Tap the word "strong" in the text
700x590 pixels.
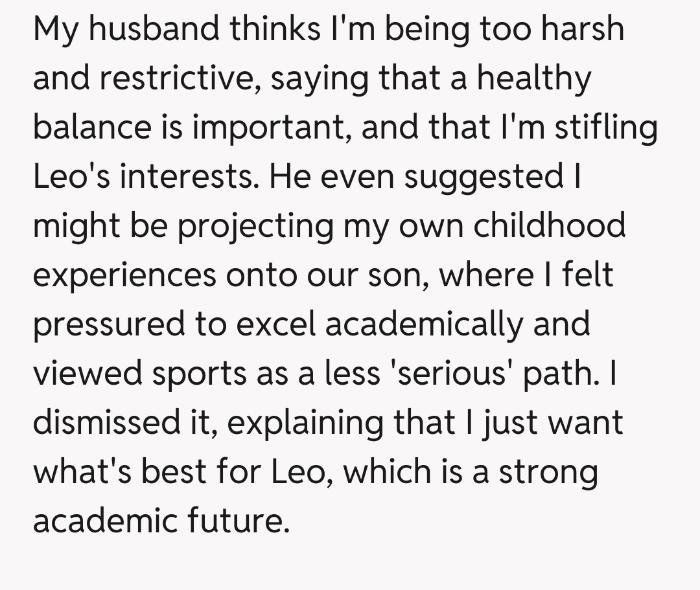click(x=548, y=471)
